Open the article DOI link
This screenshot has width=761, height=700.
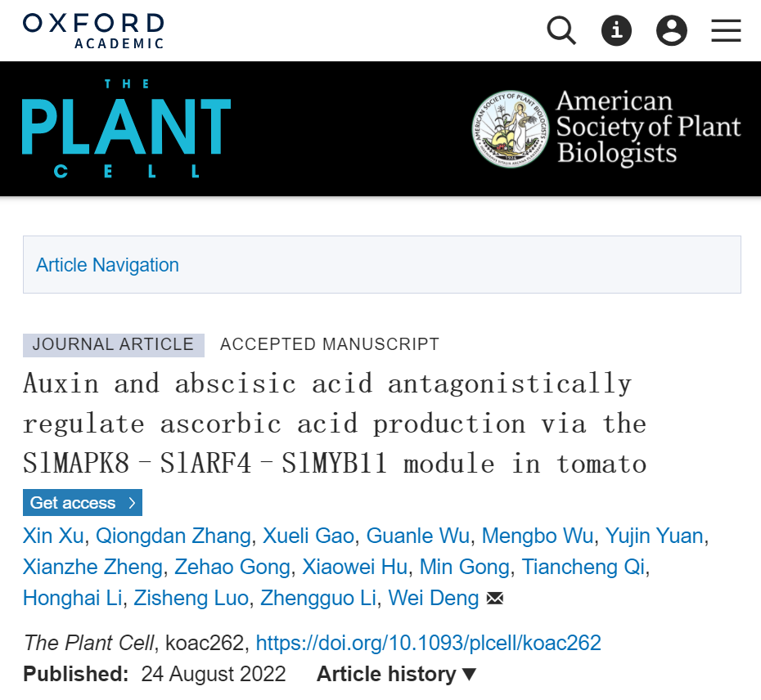(428, 644)
